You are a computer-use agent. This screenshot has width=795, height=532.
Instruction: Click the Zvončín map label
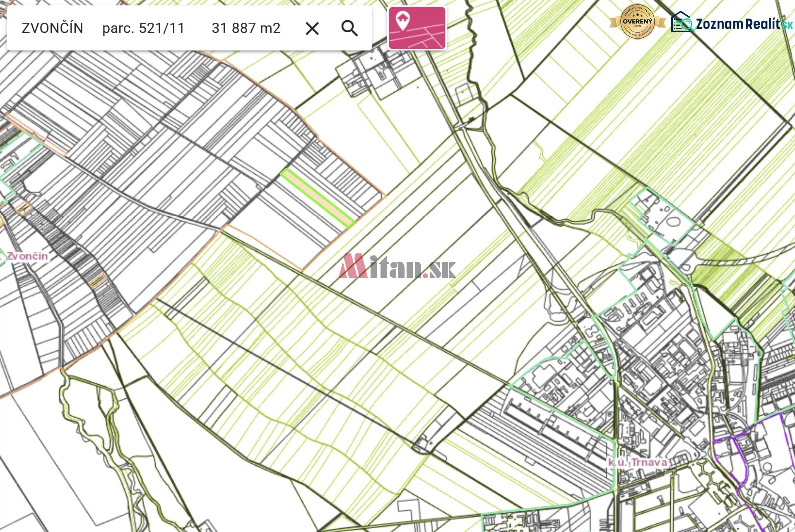(x=27, y=256)
